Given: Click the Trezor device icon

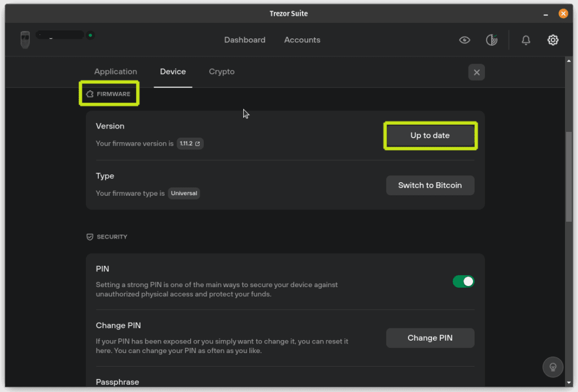Looking at the screenshot, I should pyautogui.click(x=25, y=39).
